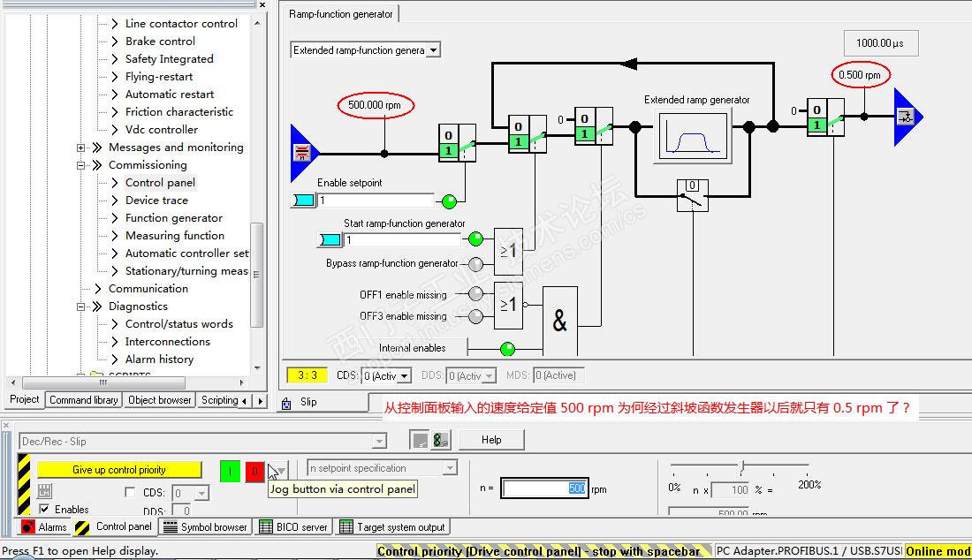This screenshot has height=560, width=972.
Task: Toggle the Enables checkbox
Action: [x=44, y=509]
